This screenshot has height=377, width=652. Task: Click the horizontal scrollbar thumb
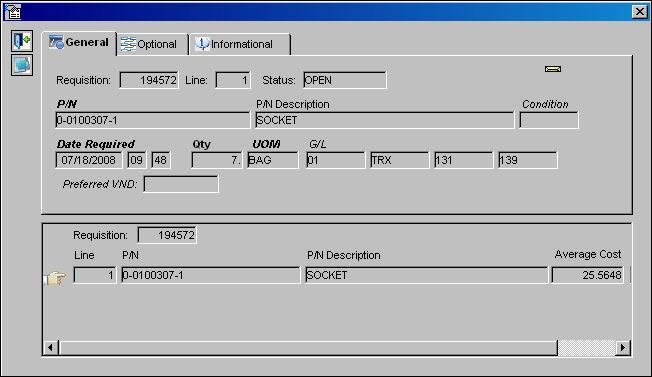coord(308,347)
